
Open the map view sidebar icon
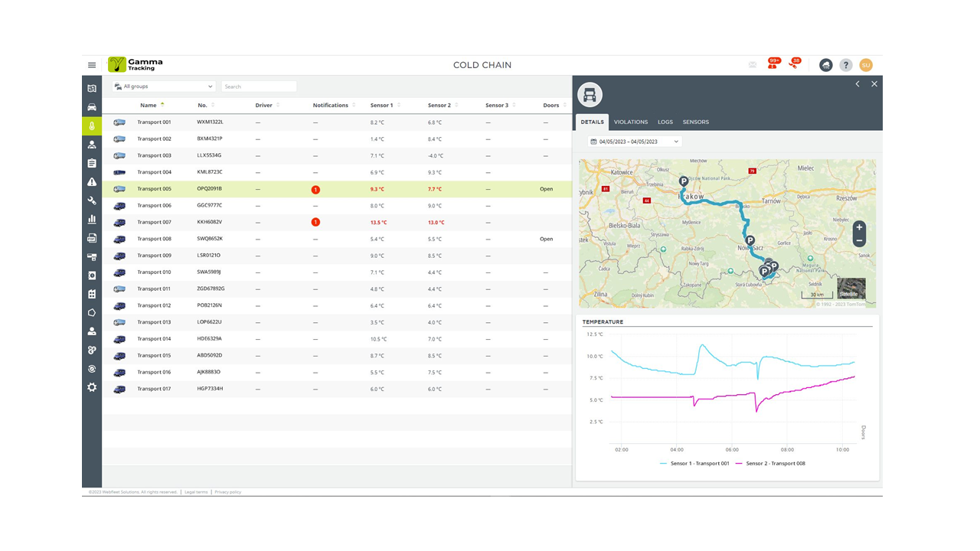click(x=92, y=89)
